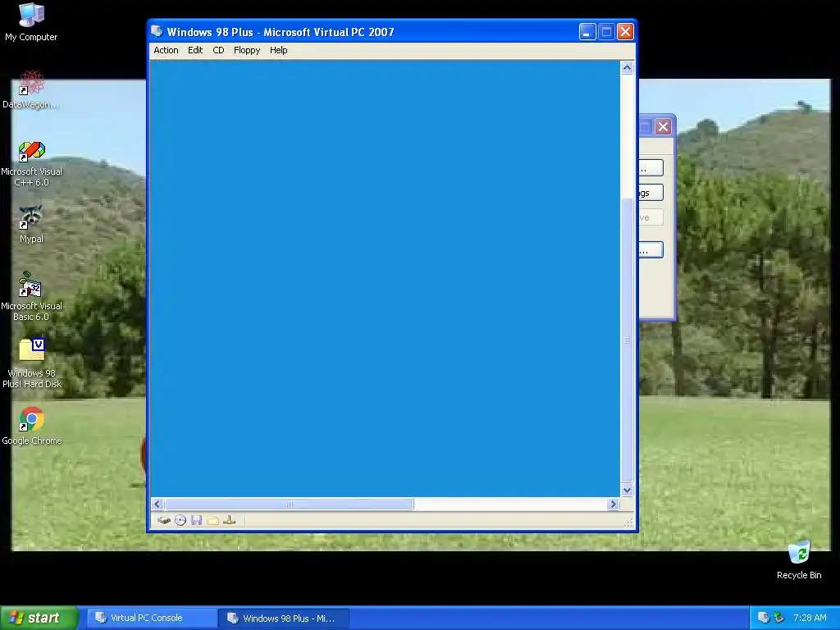Select the Recycle Bin icon
The image size is (840, 630).
pos(799,560)
